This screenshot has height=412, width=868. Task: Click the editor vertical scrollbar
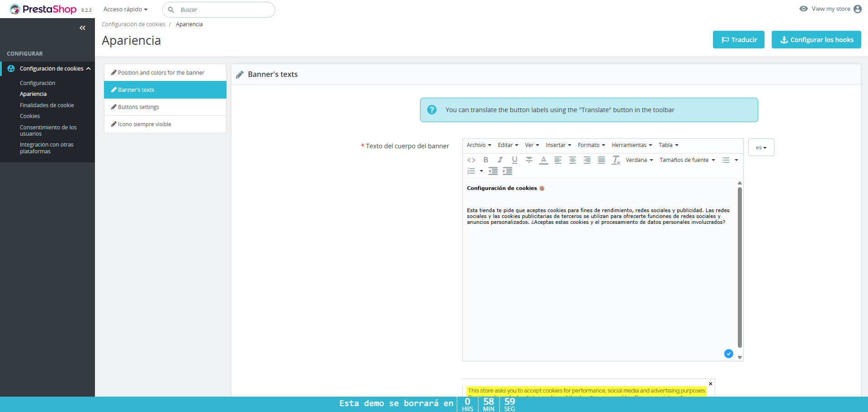[x=740, y=267]
